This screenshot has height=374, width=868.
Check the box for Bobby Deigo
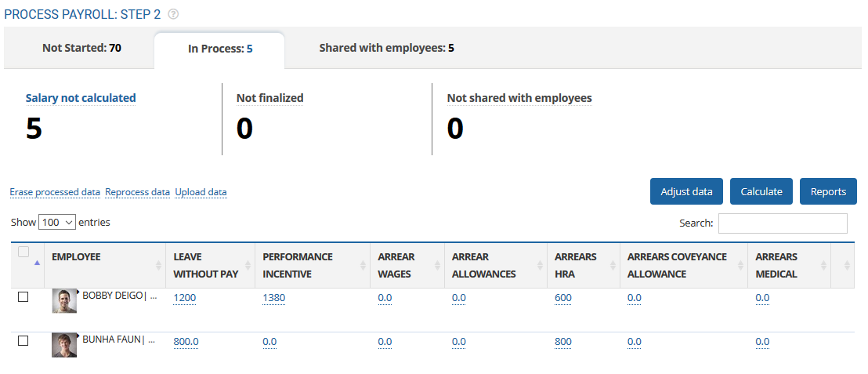click(24, 297)
